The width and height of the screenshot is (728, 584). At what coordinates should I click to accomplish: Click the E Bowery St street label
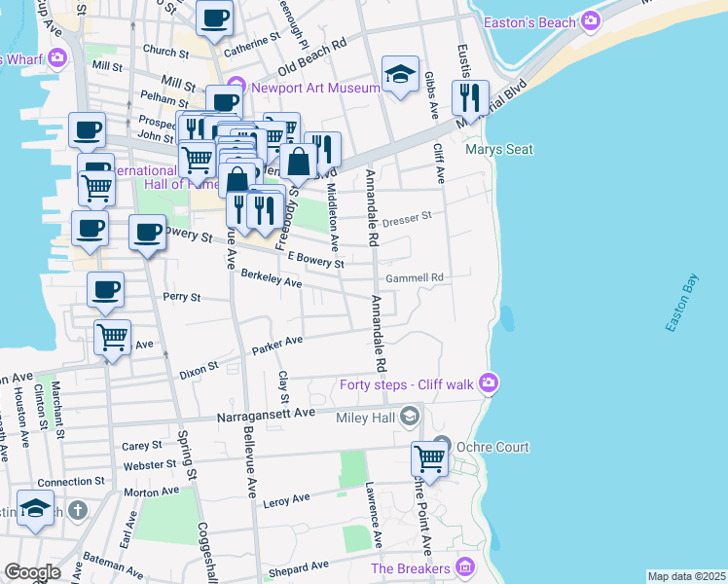click(316, 260)
